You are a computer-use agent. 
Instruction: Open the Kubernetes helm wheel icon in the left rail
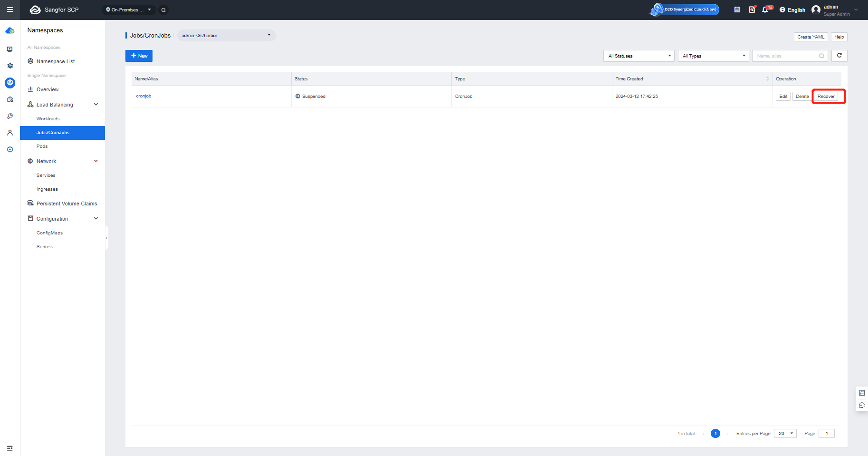pyautogui.click(x=10, y=66)
